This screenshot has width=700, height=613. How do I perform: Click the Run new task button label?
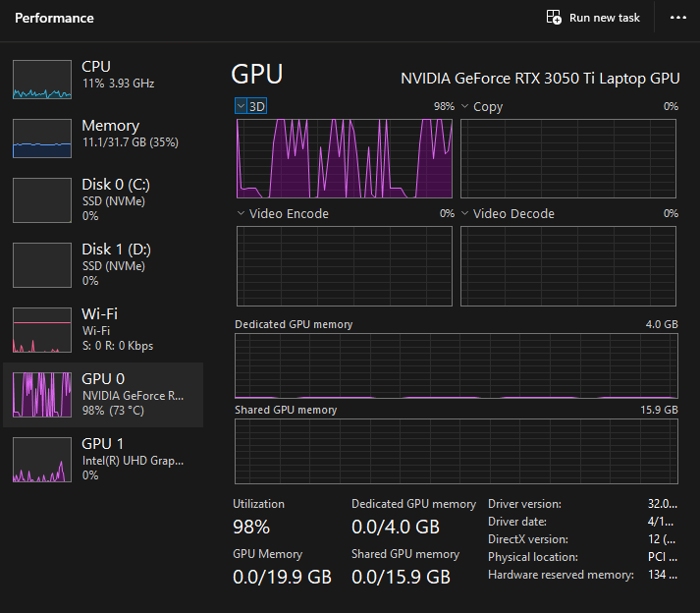tap(605, 18)
